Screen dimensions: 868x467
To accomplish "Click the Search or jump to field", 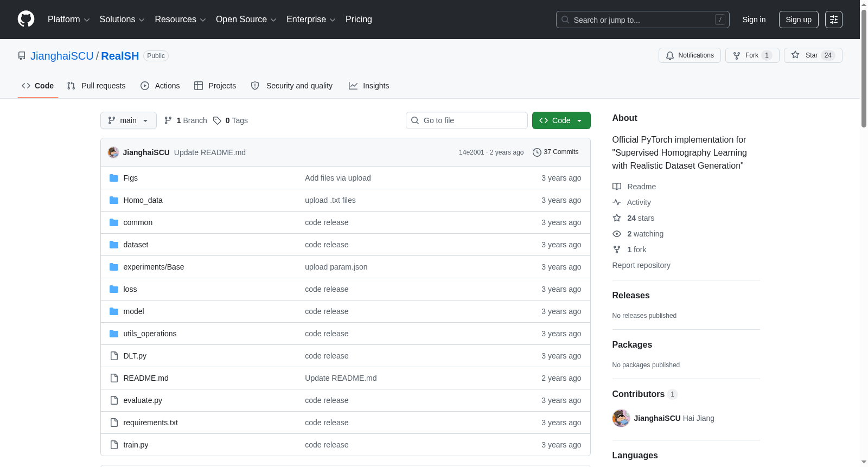I will click(x=643, y=20).
